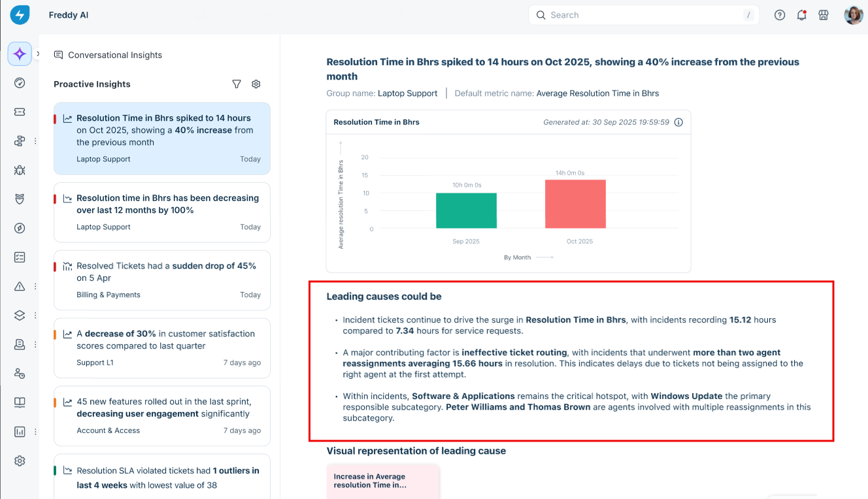Open more options beside the reports icon

pyautogui.click(x=35, y=432)
